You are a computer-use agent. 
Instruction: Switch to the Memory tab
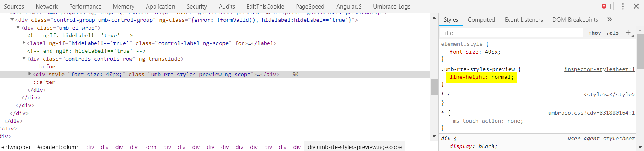[124, 7]
